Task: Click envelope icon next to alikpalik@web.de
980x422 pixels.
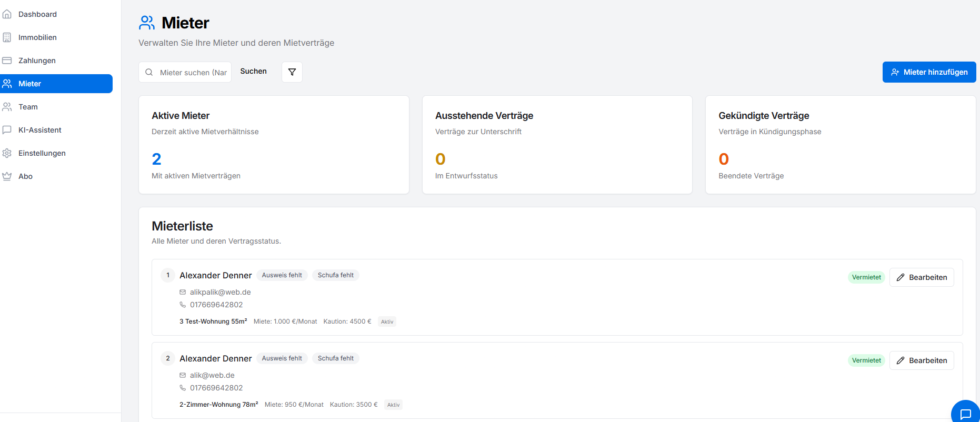Action: point(183,292)
